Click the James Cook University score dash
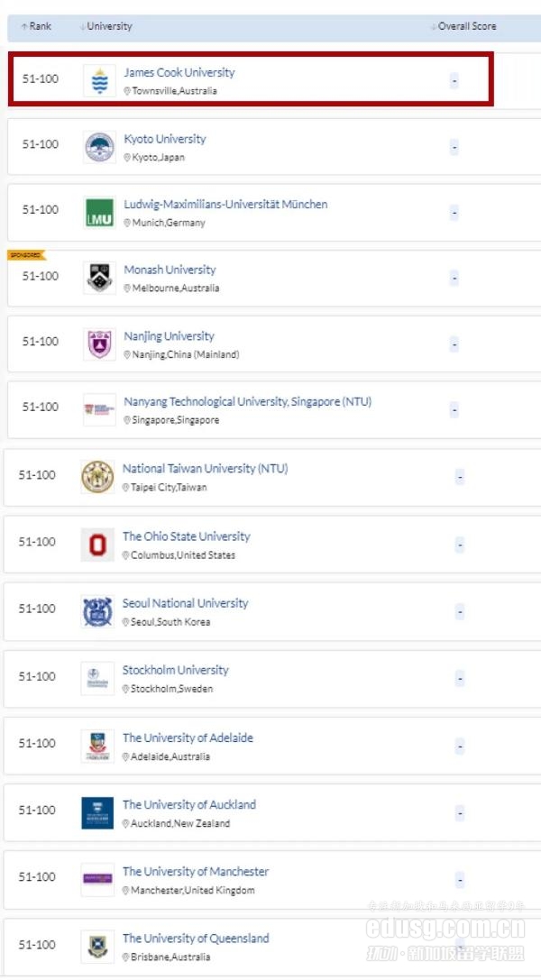The height and width of the screenshot is (980, 541). point(454,81)
